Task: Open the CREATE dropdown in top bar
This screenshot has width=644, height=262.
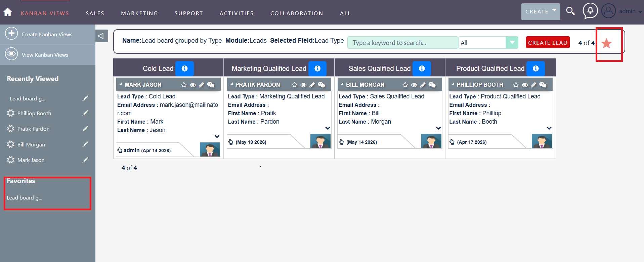Action: tap(541, 12)
